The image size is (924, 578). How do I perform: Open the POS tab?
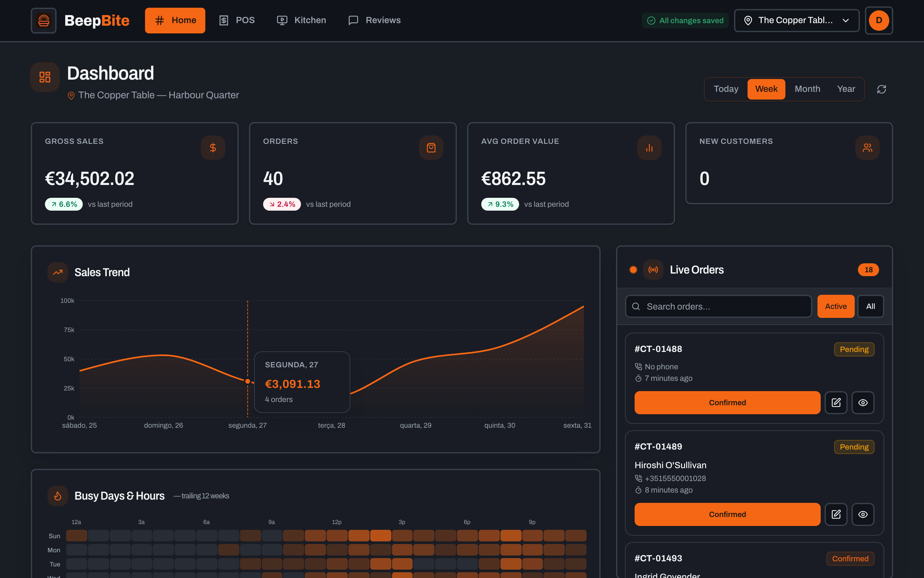[237, 20]
